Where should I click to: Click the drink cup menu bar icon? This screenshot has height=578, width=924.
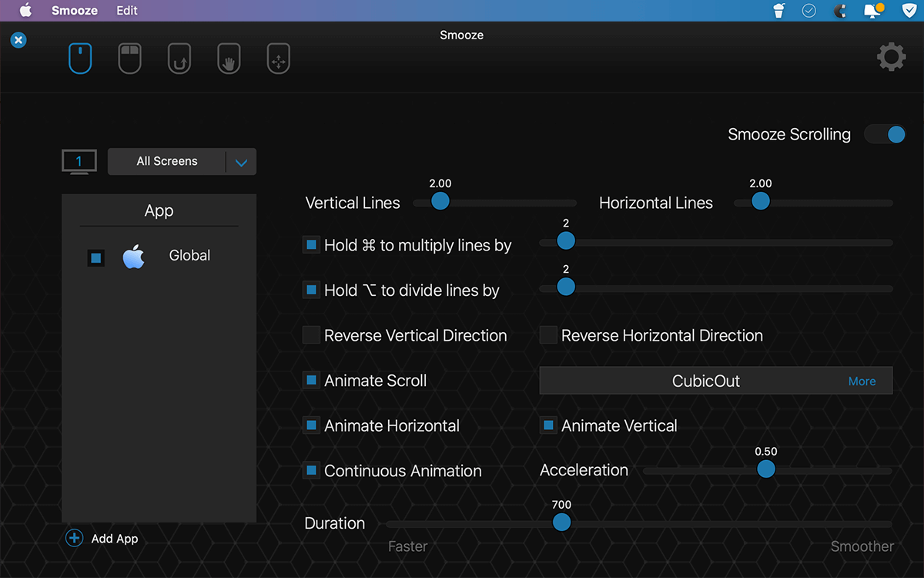pos(778,11)
